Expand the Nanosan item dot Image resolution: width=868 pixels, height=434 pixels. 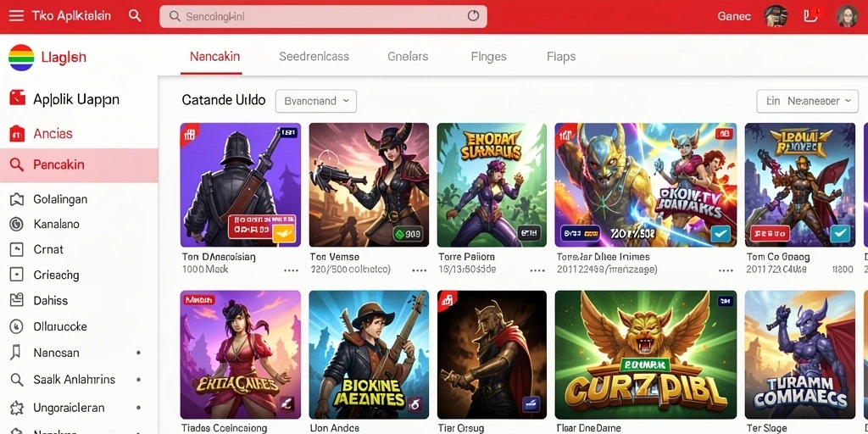click(x=138, y=353)
